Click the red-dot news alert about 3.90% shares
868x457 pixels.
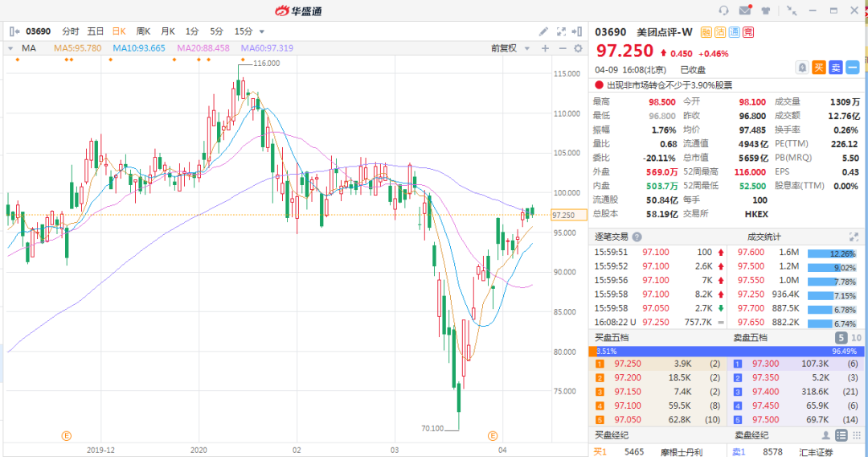tap(663, 85)
